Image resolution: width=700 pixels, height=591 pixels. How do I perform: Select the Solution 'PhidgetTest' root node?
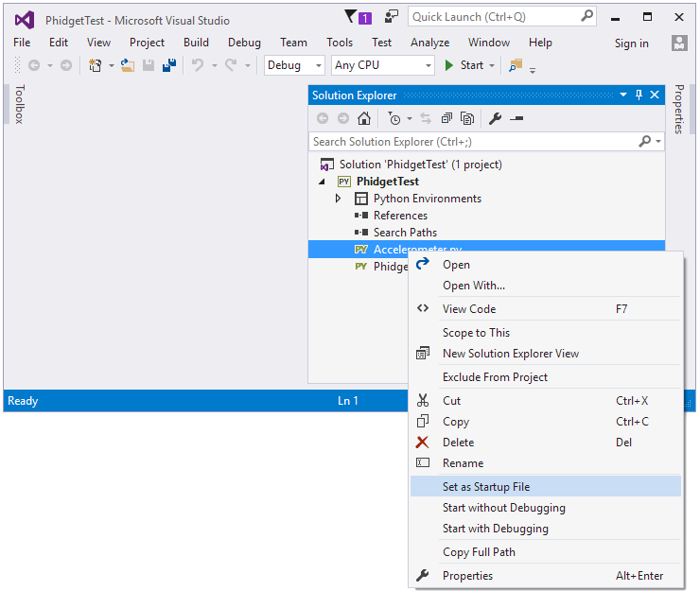(x=421, y=165)
